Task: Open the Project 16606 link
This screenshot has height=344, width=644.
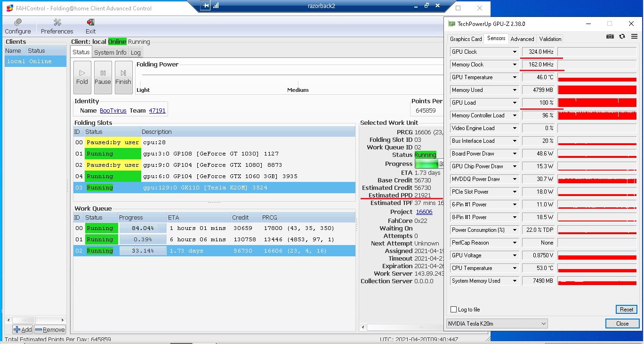Action: [424, 212]
